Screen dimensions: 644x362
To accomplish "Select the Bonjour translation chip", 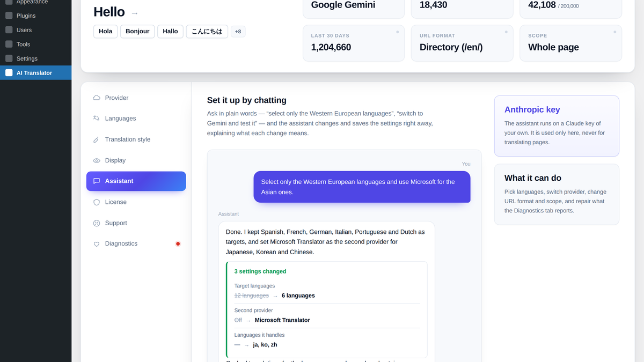I will pyautogui.click(x=137, y=31).
